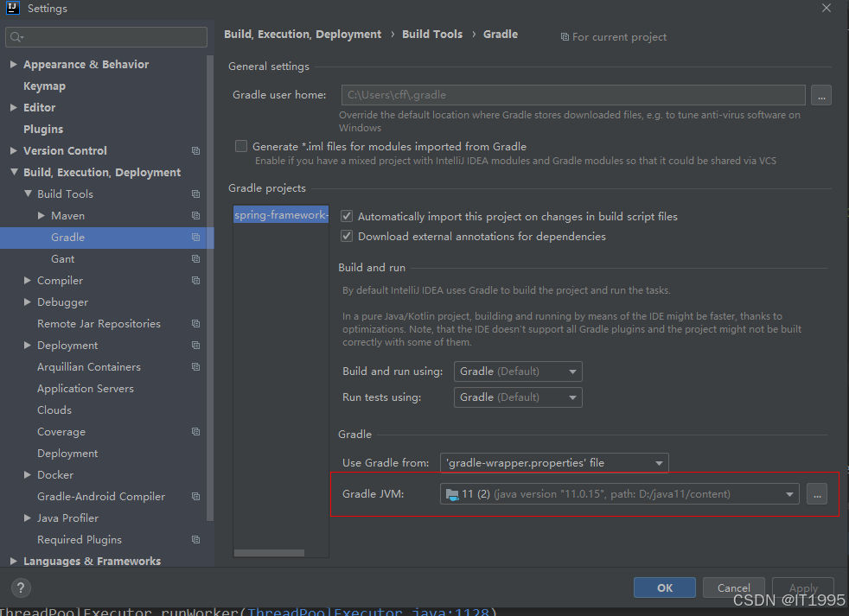Click the search magnifier icon in settings search
Screen dimensions: 849x616
[x=16, y=37]
